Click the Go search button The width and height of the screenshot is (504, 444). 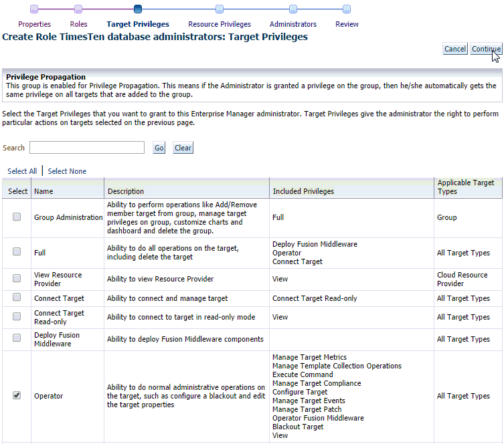[x=159, y=148]
